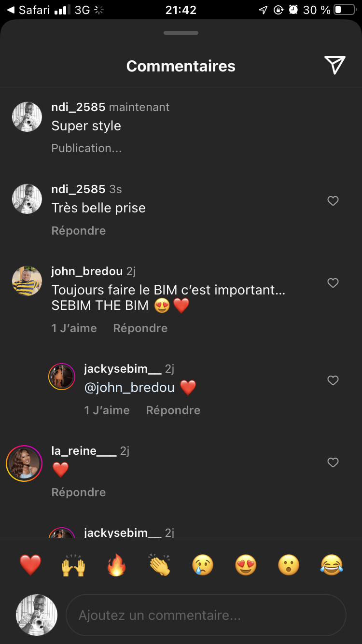This screenshot has height=644, width=362.
Task: Insert the clapping hands emoji
Action: [x=160, y=565]
